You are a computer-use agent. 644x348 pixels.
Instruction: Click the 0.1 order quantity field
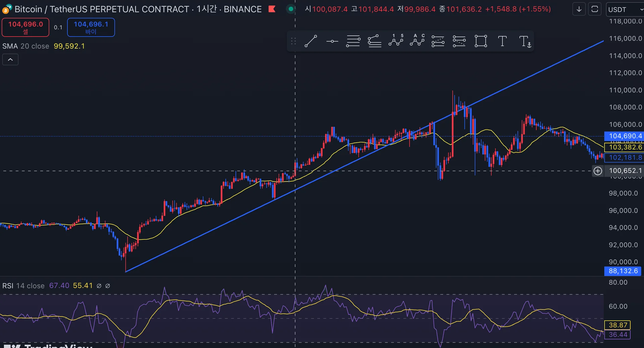pos(58,27)
